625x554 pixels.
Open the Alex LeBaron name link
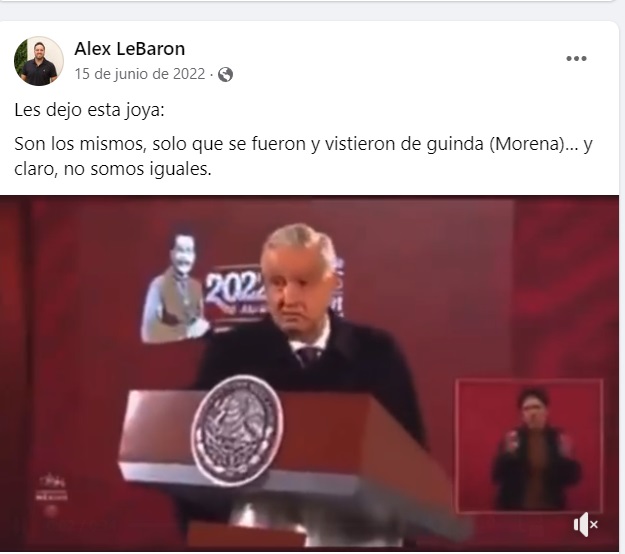(x=130, y=49)
